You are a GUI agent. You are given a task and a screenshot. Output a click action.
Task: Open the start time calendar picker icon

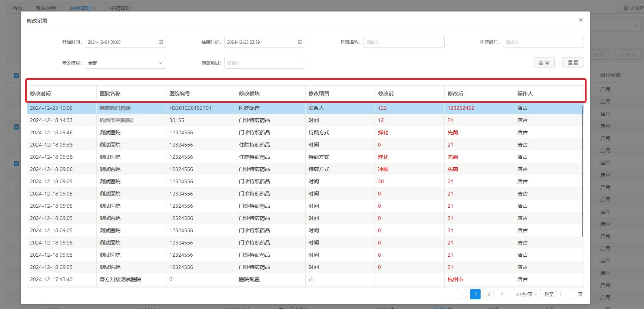161,42
